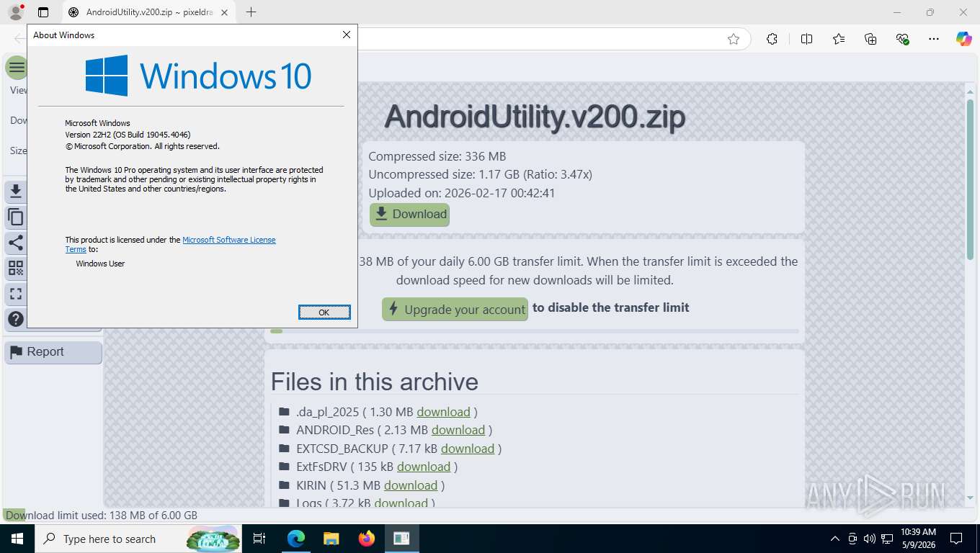
Task: Click the Edge profile avatar icon
Action: [x=15, y=12]
